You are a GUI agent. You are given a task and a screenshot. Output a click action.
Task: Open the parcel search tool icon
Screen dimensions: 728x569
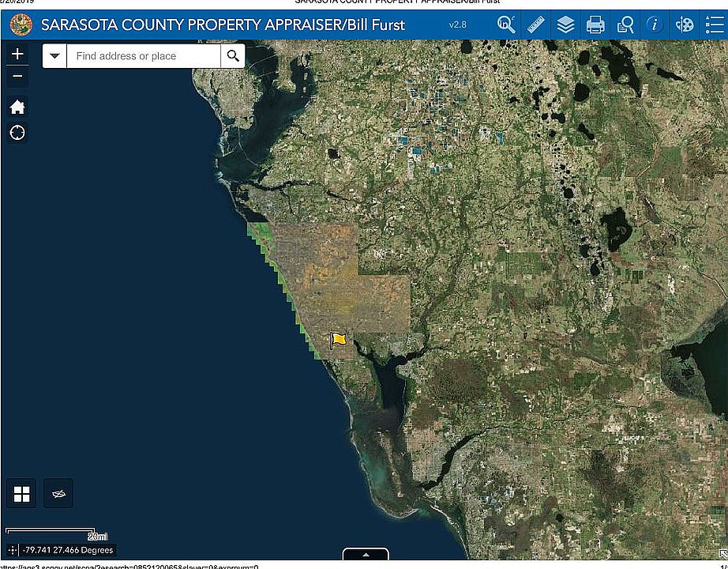(625, 24)
